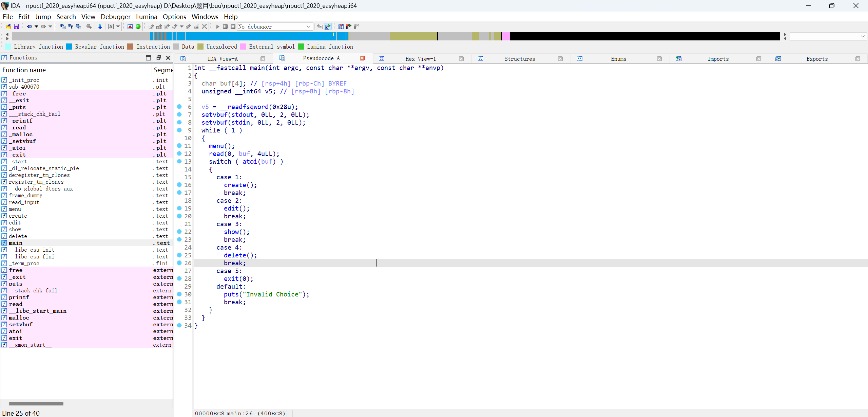Click the Functions list horizontal scrollbar
This screenshot has height=417, width=868.
[x=36, y=403]
